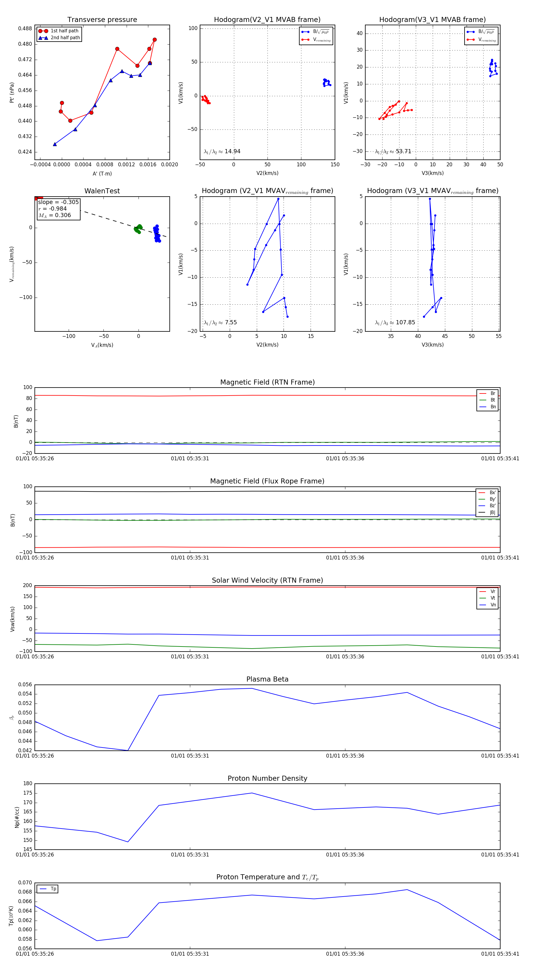
Task: Click the "Transverse pressure" plot title
Action: 102,20
